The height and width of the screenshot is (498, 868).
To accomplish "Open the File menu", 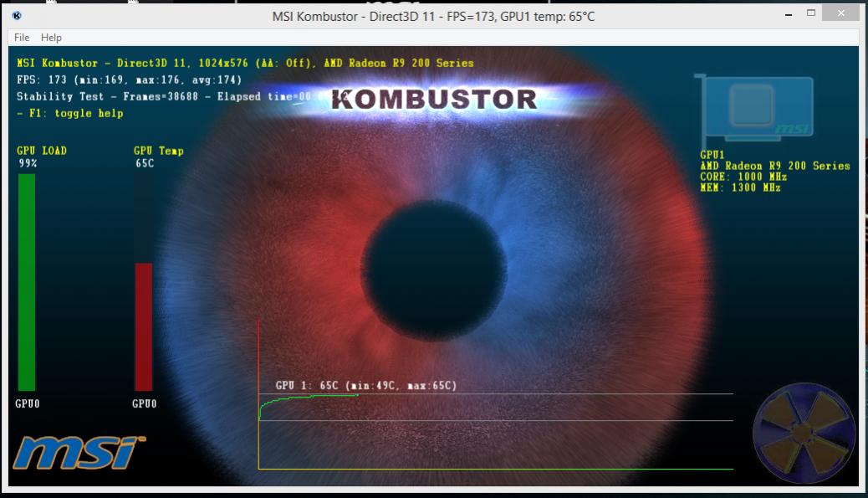I will pyautogui.click(x=22, y=38).
